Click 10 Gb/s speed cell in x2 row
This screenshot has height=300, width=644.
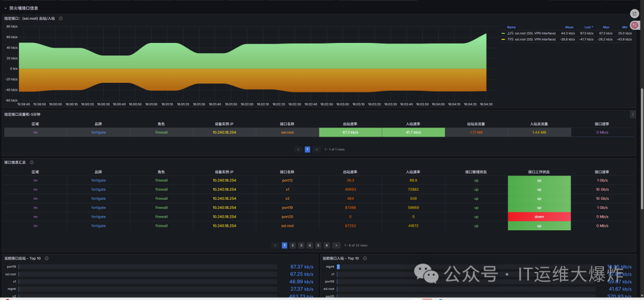pyautogui.click(x=602, y=199)
